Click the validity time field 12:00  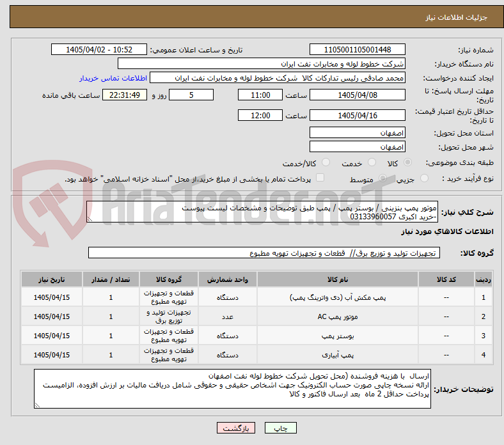[x=260, y=115]
